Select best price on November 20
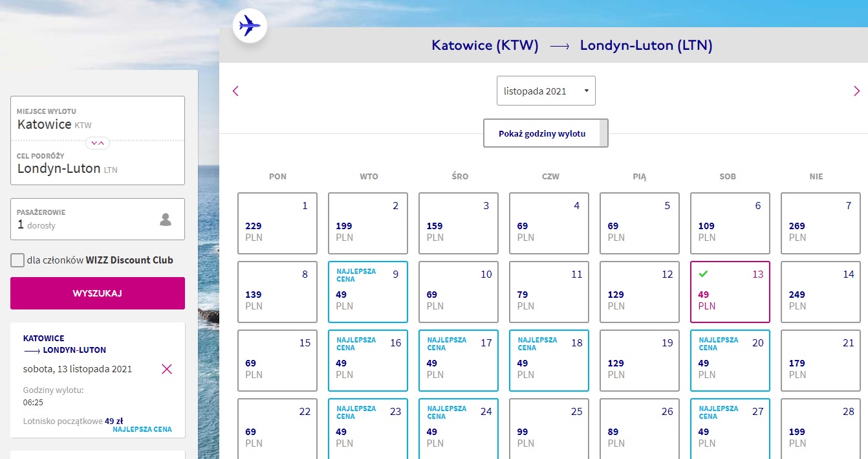The image size is (868, 459). tap(730, 361)
